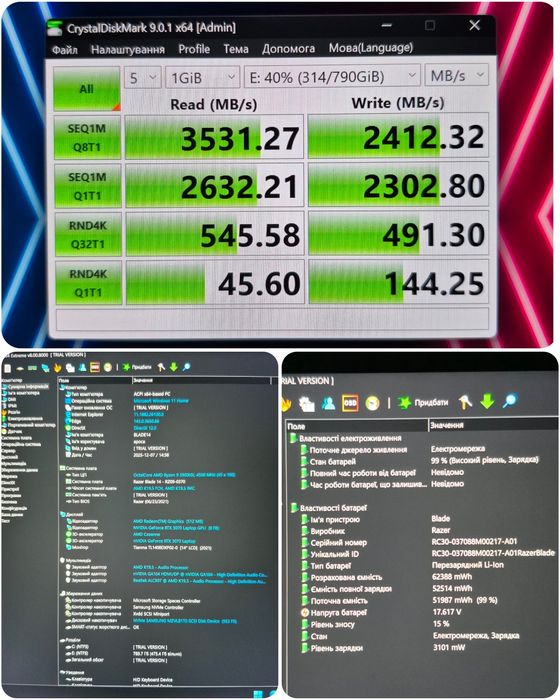Click the magnifier search icon in the left AIDA64 toolbar
Image resolution: width=560 pixels, height=700 pixels.
click(x=186, y=367)
